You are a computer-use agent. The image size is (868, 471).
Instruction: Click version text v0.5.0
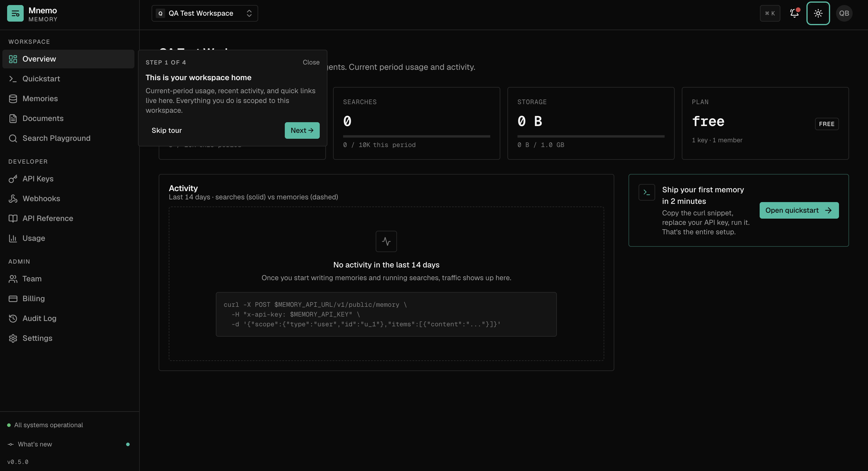(x=18, y=462)
